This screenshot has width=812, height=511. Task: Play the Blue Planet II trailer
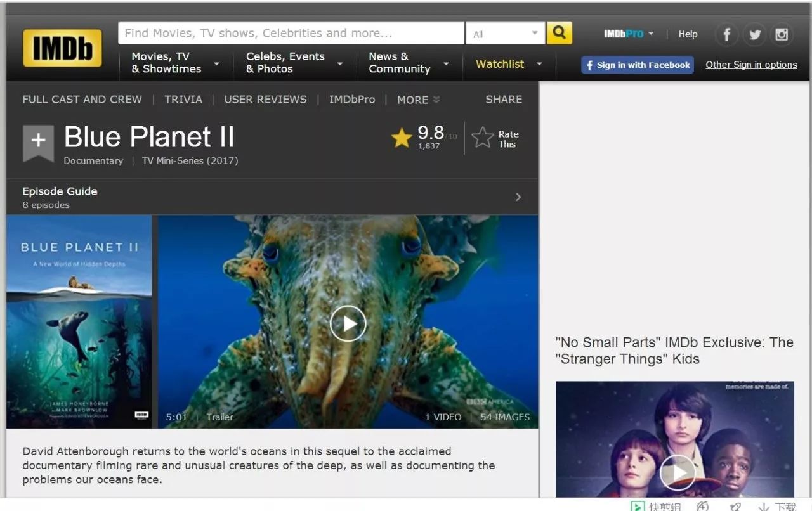348,323
